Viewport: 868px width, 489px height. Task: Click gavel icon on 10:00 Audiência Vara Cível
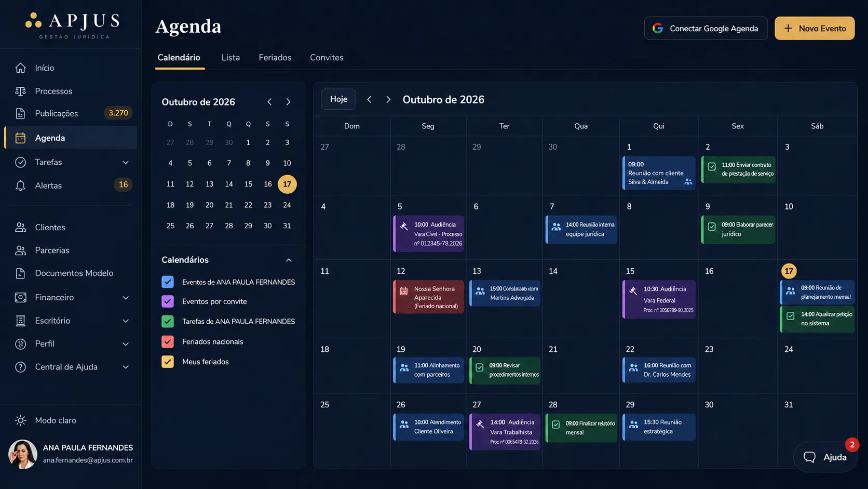pos(404,226)
